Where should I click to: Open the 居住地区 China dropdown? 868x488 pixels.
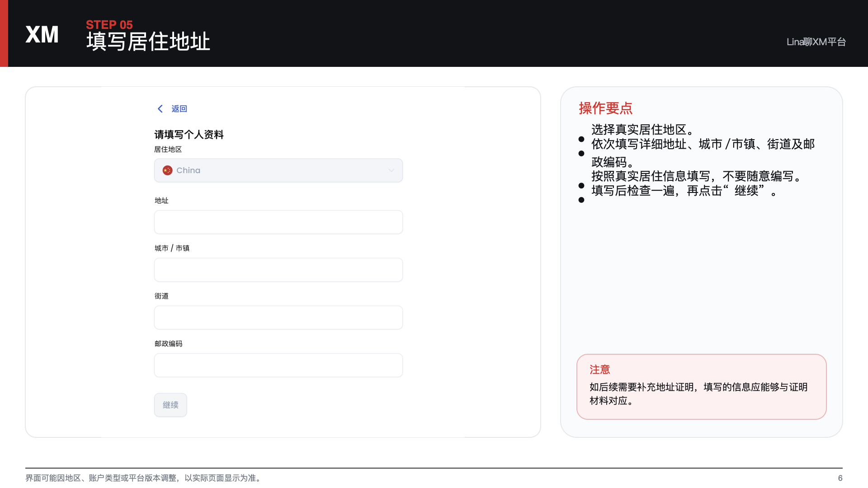pos(278,170)
